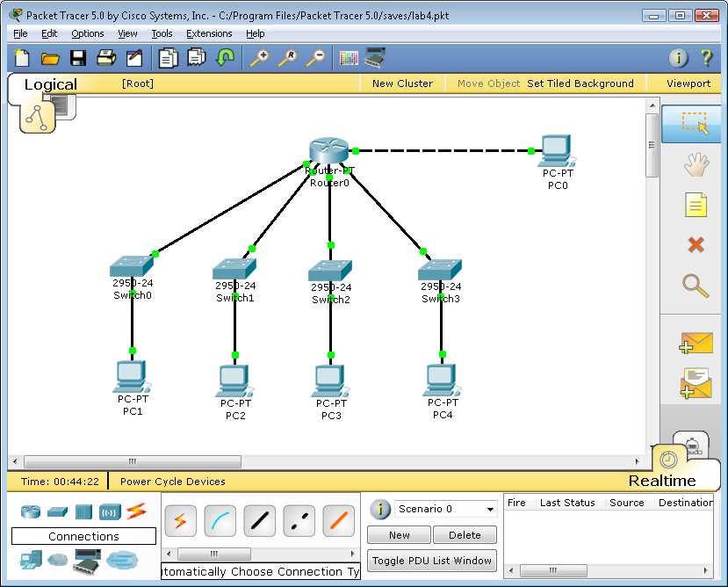Open the Options menu
Image resolution: width=728 pixels, height=587 pixels.
click(x=87, y=33)
